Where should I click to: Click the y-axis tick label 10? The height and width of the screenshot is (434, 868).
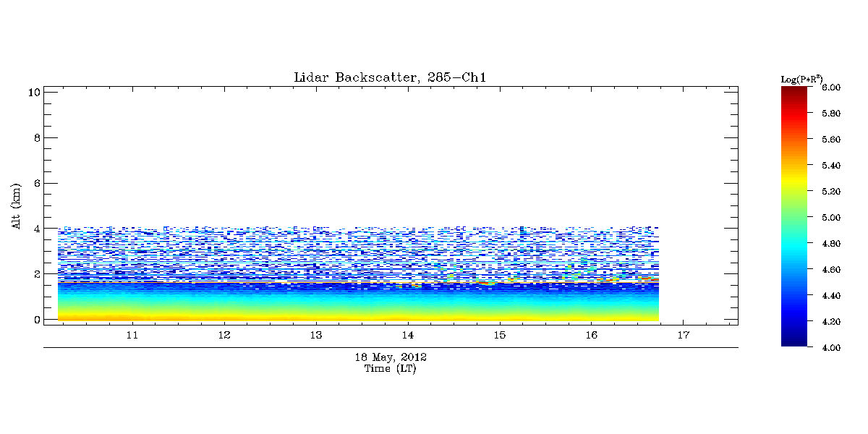point(33,92)
